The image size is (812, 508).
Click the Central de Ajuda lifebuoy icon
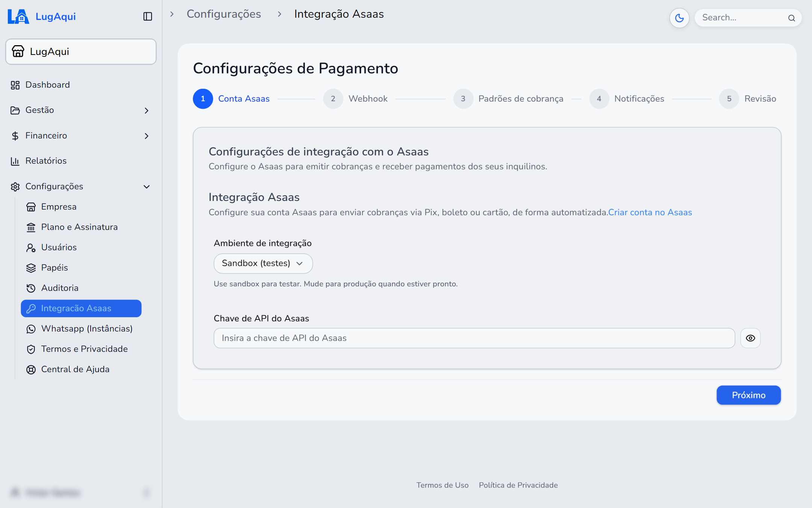pos(31,370)
